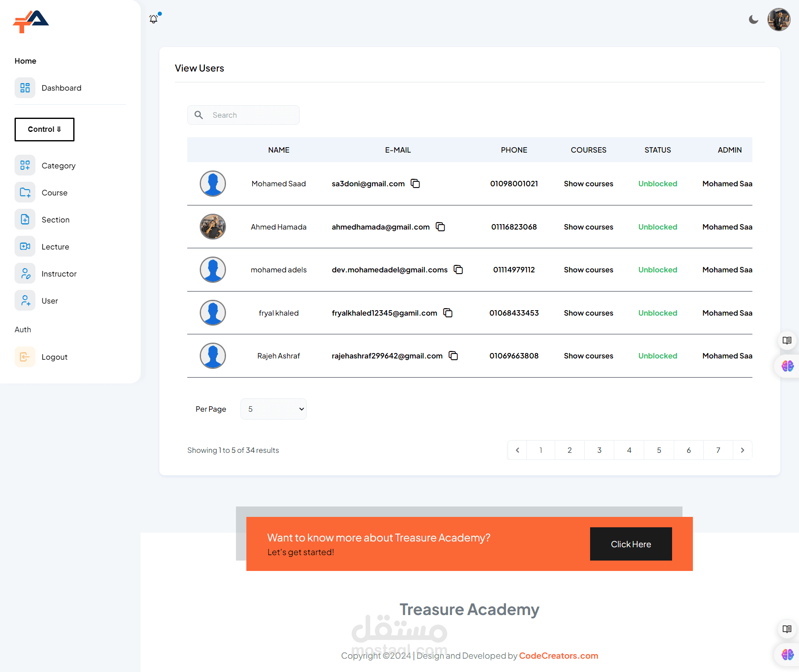The width and height of the screenshot is (799, 672).
Task: Go to next results page arrow
Action: 742,450
